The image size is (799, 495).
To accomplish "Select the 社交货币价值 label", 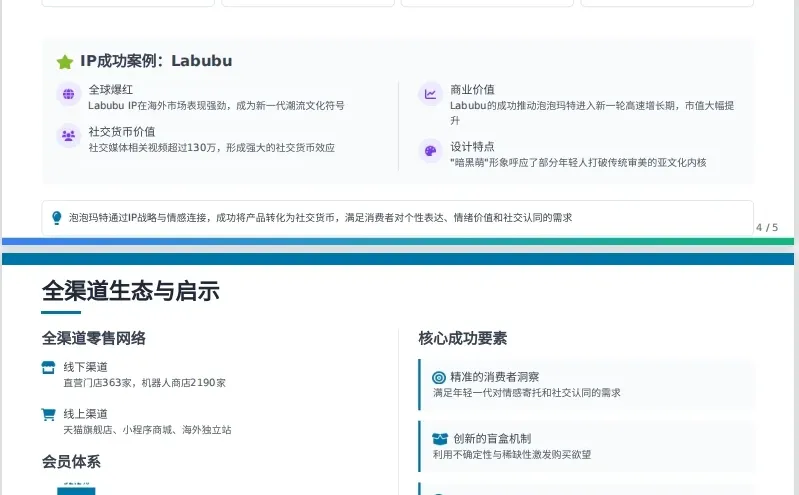I will pyautogui.click(x=122, y=132).
